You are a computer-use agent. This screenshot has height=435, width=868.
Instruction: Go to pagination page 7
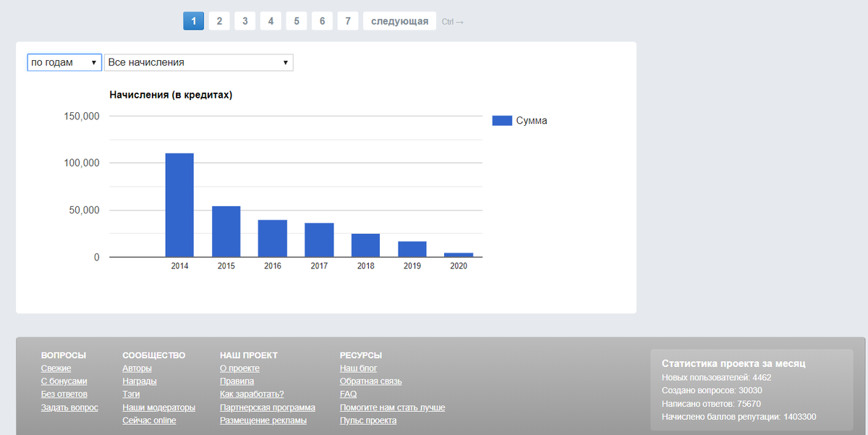point(348,21)
